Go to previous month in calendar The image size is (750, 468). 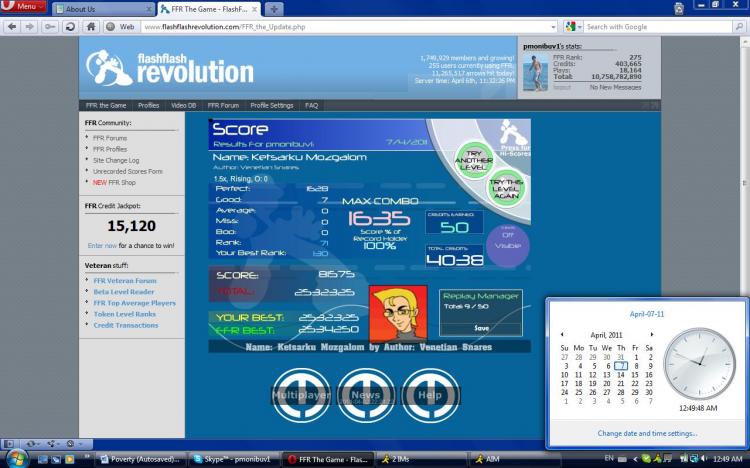pos(562,334)
